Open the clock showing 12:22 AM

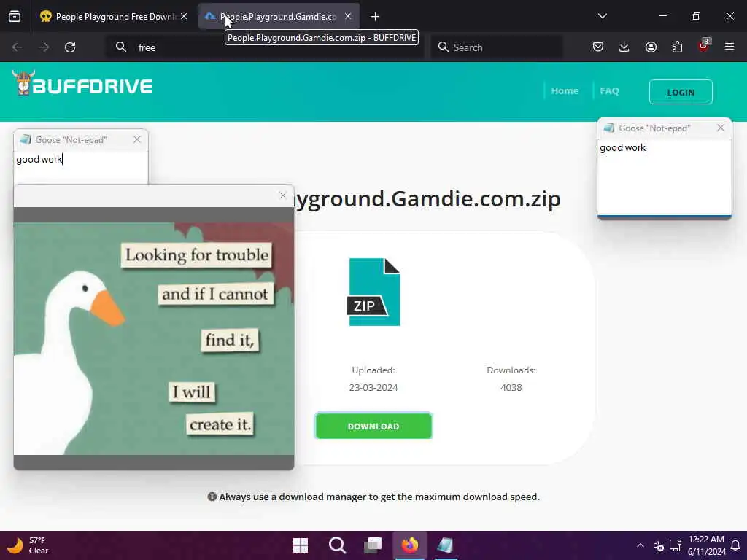click(706, 545)
